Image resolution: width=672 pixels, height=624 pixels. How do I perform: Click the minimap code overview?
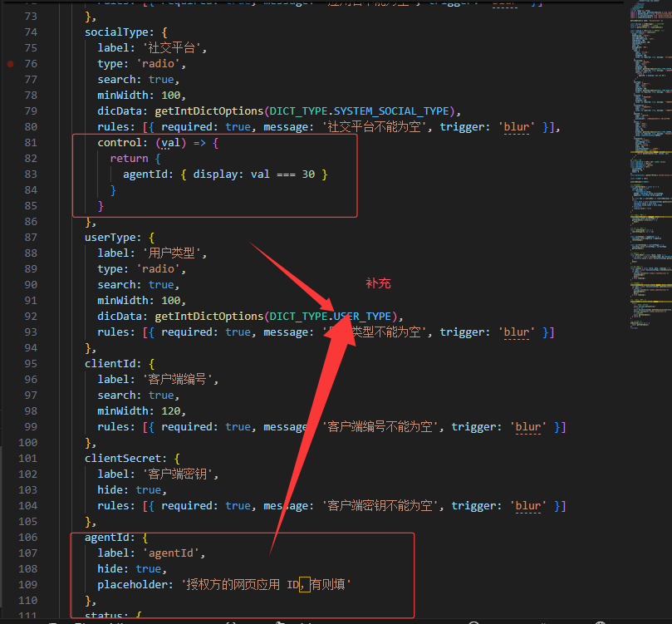pos(647,166)
